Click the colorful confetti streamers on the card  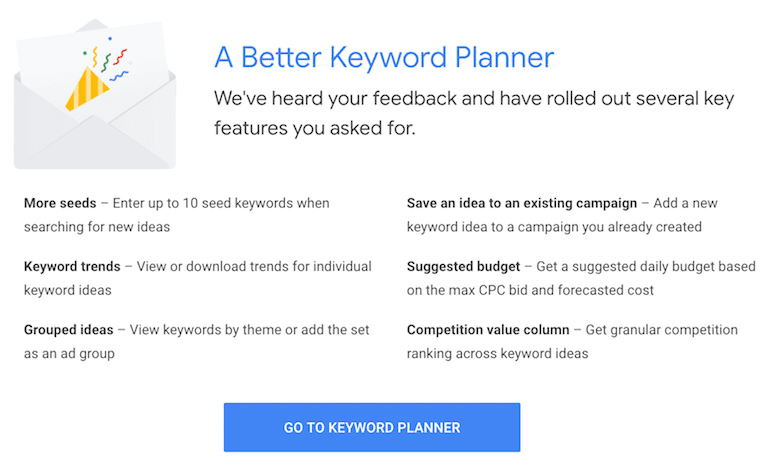coord(108,59)
